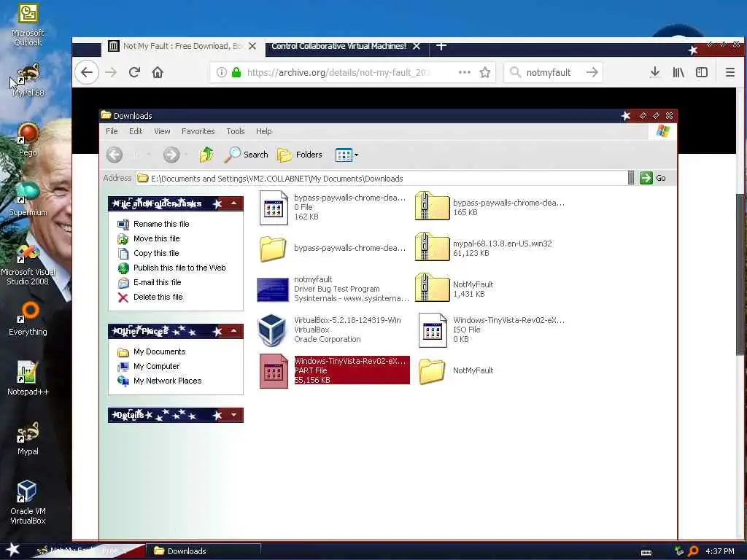The height and width of the screenshot is (560, 747).
Task: Launch Supermium from the desktop
Action: tap(28, 199)
